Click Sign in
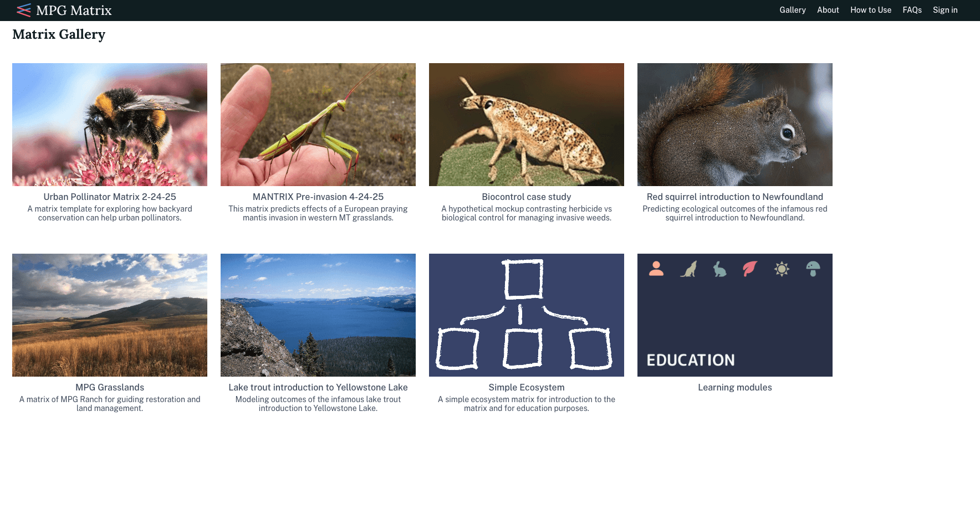 tap(945, 10)
